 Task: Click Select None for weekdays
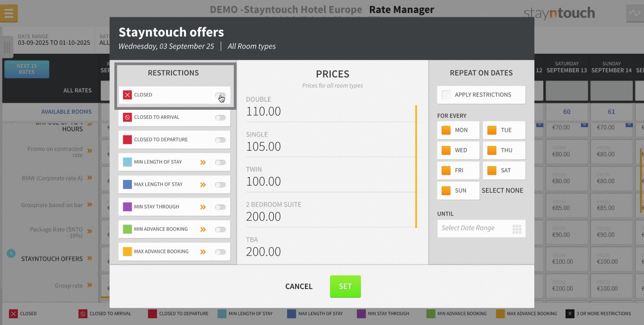click(502, 191)
